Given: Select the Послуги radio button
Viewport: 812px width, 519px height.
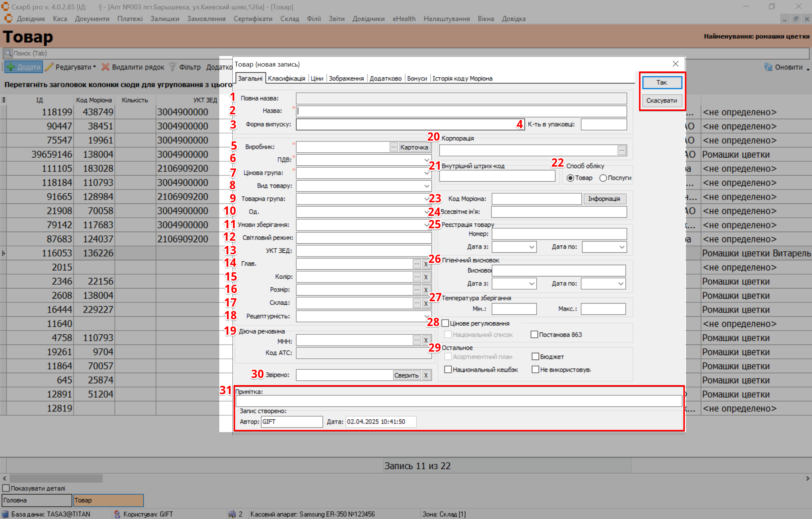Looking at the screenshot, I should coord(603,178).
